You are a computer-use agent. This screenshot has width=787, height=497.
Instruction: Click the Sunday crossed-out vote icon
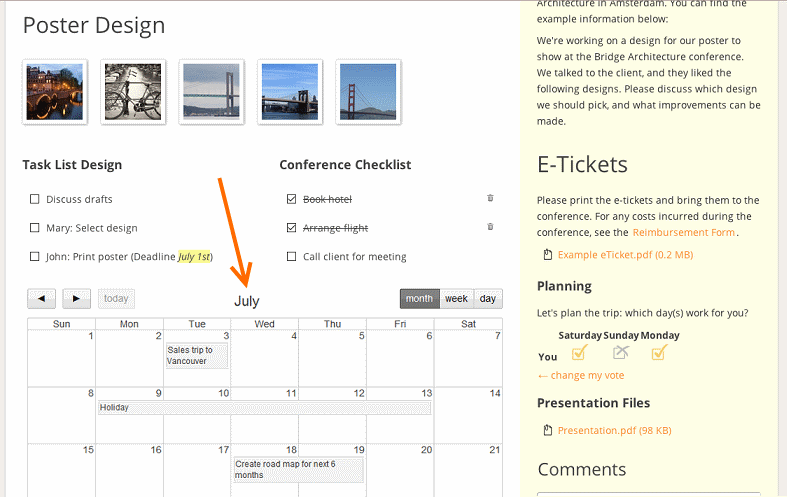pyautogui.click(x=621, y=352)
